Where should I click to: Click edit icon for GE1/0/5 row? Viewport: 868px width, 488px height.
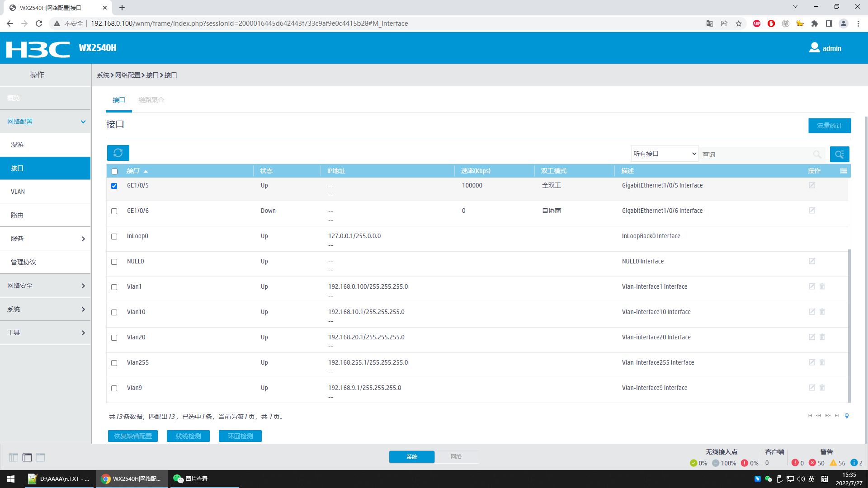(811, 185)
